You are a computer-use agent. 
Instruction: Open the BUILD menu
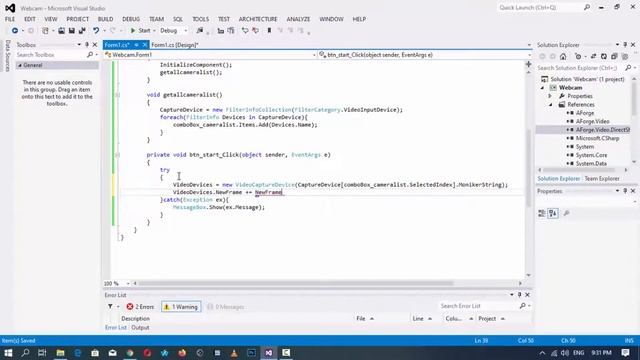click(x=105, y=19)
